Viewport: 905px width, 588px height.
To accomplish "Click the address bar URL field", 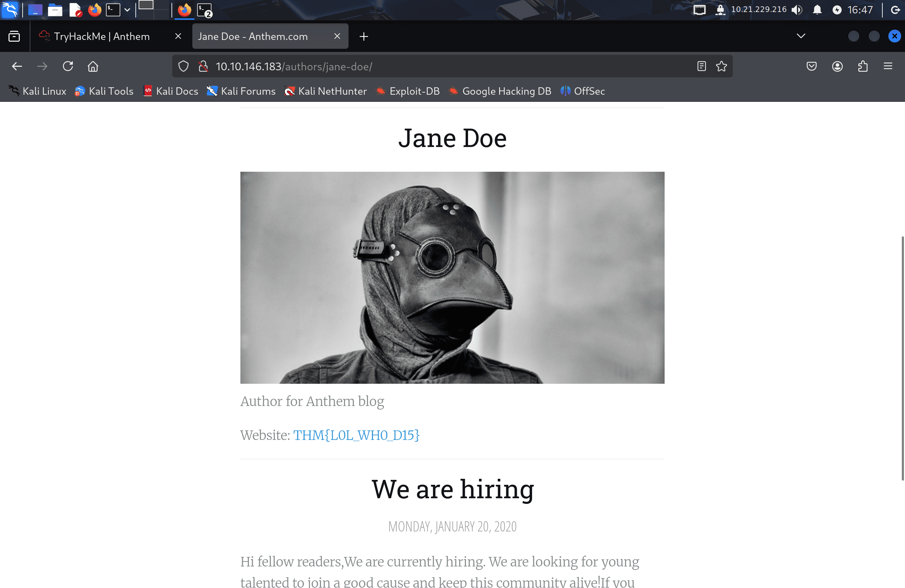I will pyautogui.click(x=452, y=66).
